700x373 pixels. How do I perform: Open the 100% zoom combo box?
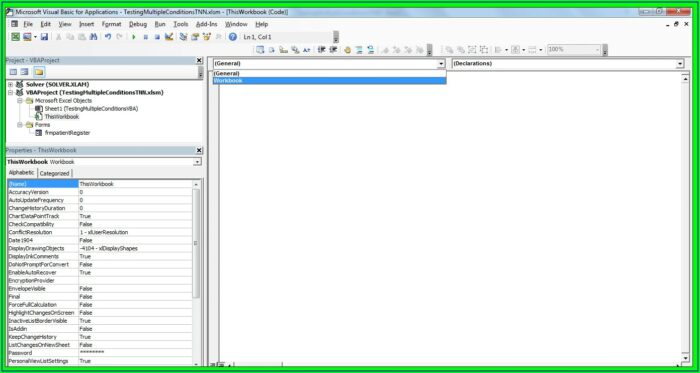click(573, 50)
